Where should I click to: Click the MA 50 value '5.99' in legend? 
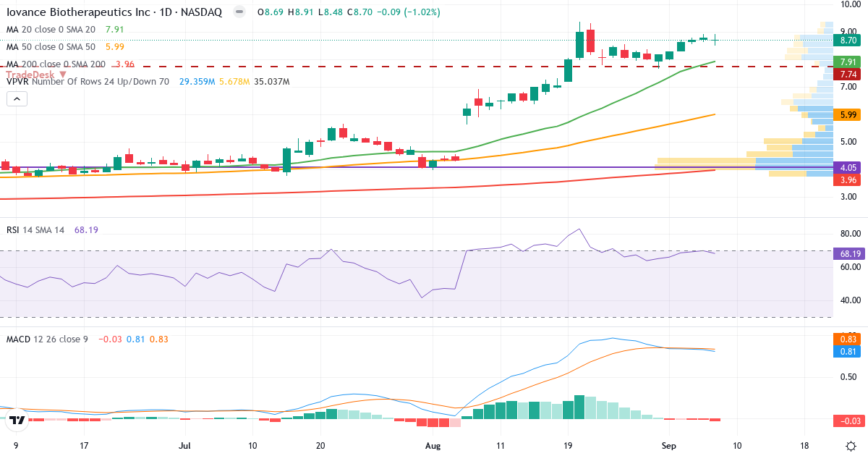[115, 47]
